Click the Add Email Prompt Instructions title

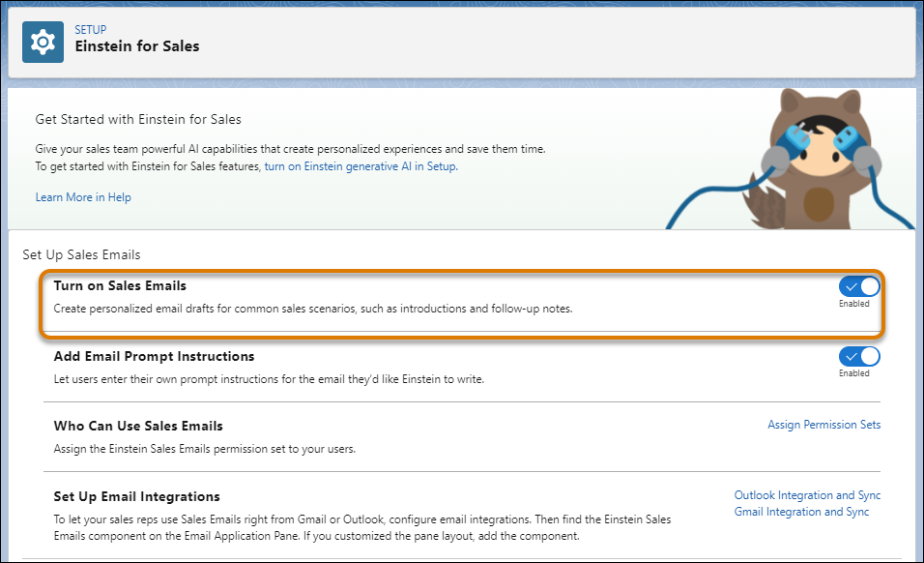154,356
